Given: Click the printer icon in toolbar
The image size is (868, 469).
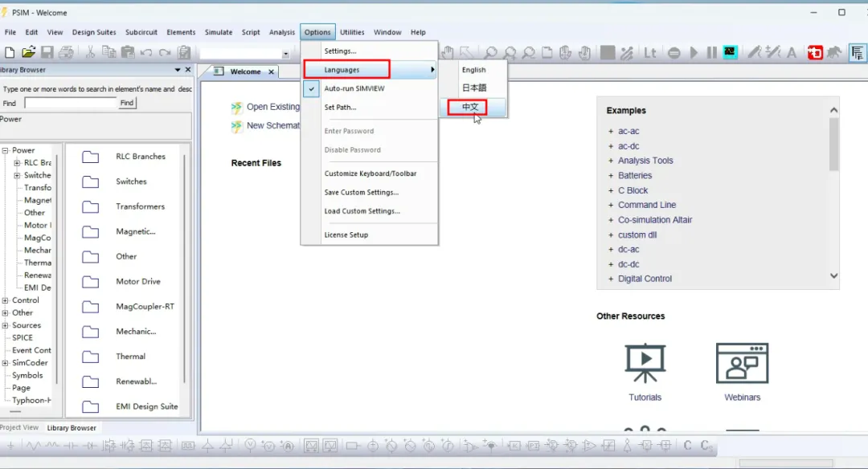Looking at the screenshot, I should pyautogui.click(x=66, y=52).
